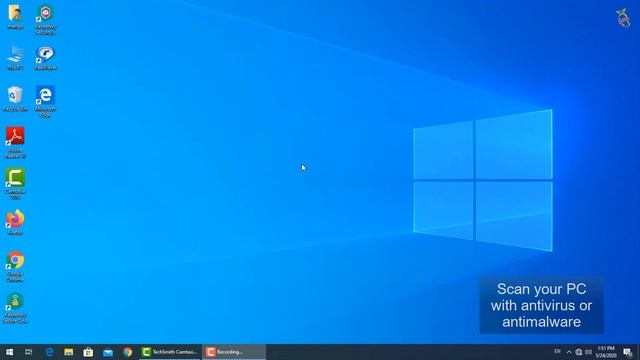Click the EN language indicator in tray
This screenshot has height=360, width=640.
[x=557, y=352]
